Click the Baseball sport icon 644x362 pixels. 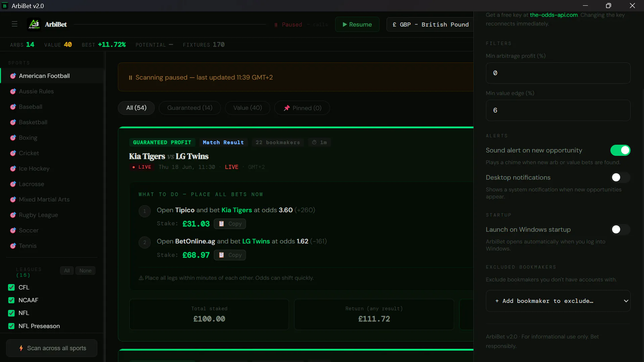(x=13, y=107)
